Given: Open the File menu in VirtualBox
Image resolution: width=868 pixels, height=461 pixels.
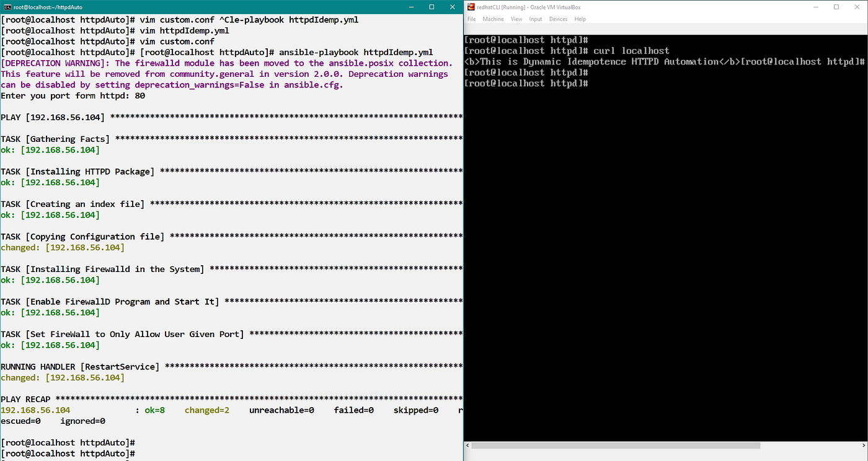Looking at the screenshot, I should coord(471,19).
